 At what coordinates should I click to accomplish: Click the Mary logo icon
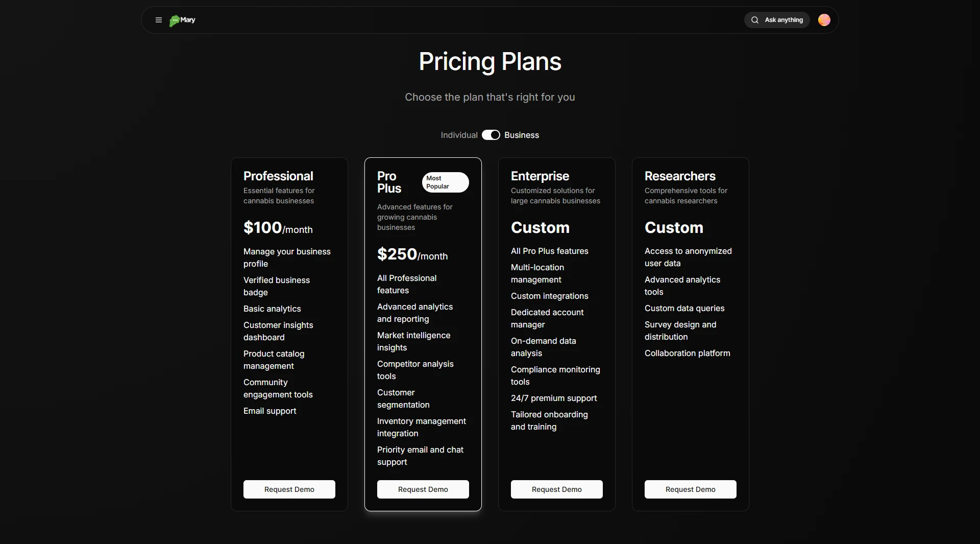tap(175, 20)
